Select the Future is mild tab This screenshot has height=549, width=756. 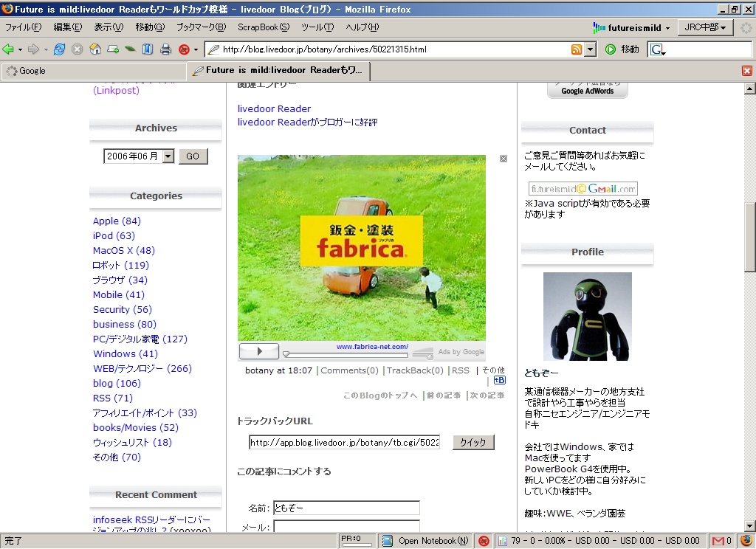tap(278, 70)
